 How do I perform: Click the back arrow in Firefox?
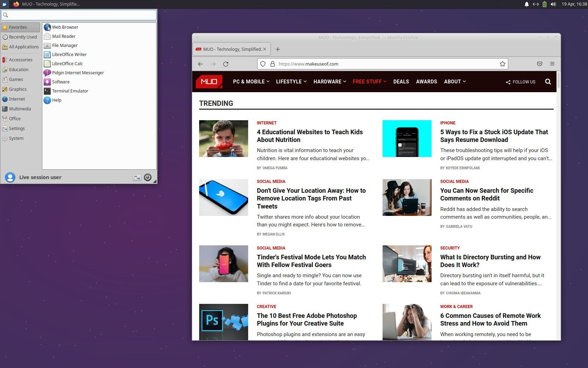pyautogui.click(x=201, y=64)
